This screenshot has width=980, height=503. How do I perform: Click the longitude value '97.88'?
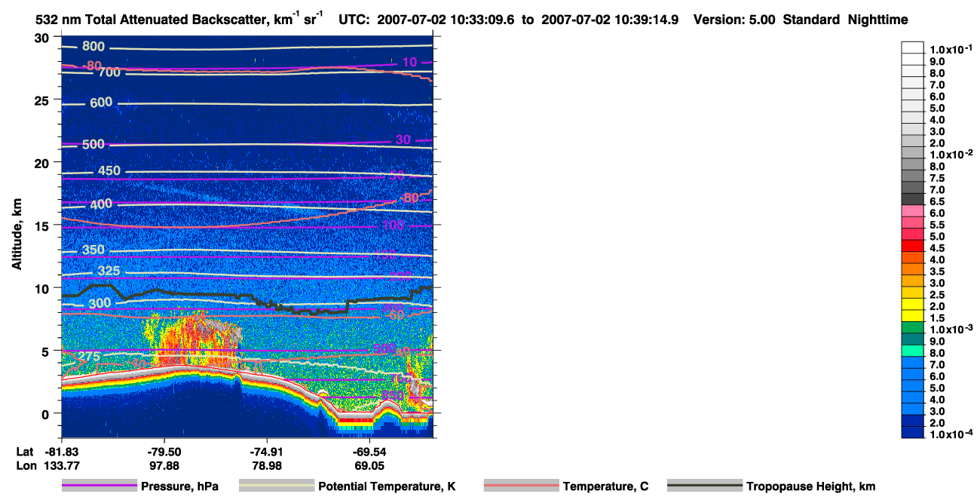(x=164, y=465)
